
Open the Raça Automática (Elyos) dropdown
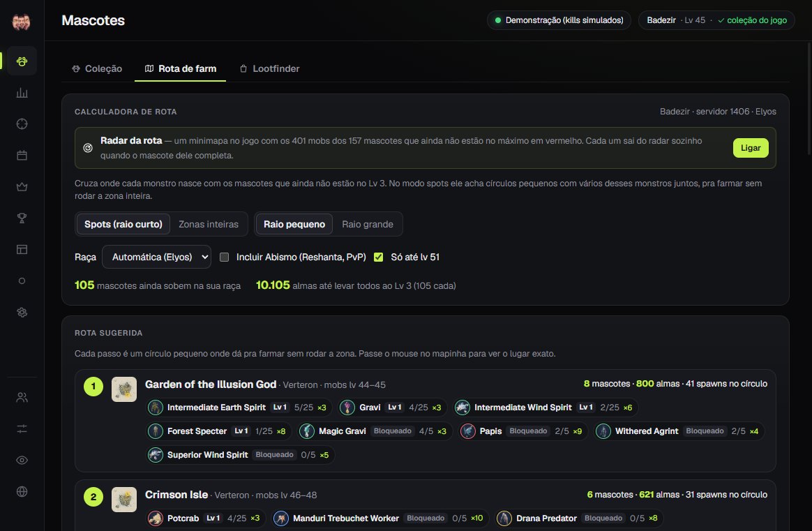click(x=156, y=257)
